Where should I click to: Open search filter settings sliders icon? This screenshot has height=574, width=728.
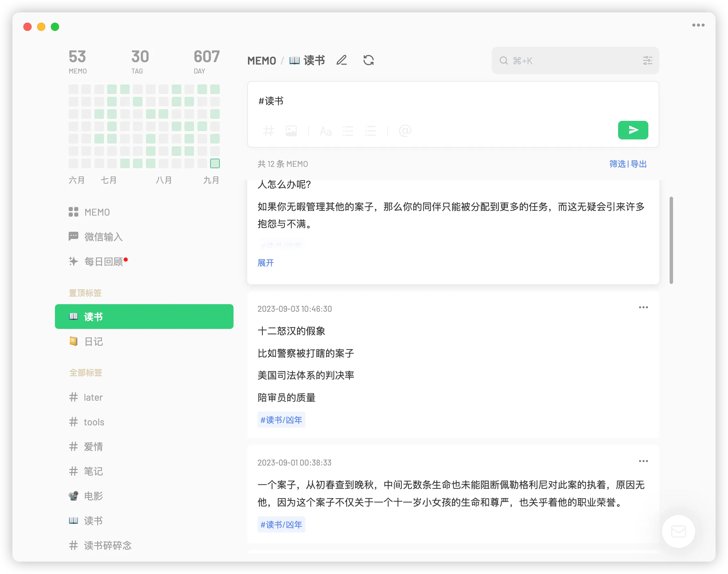pyautogui.click(x=647, y=61)
